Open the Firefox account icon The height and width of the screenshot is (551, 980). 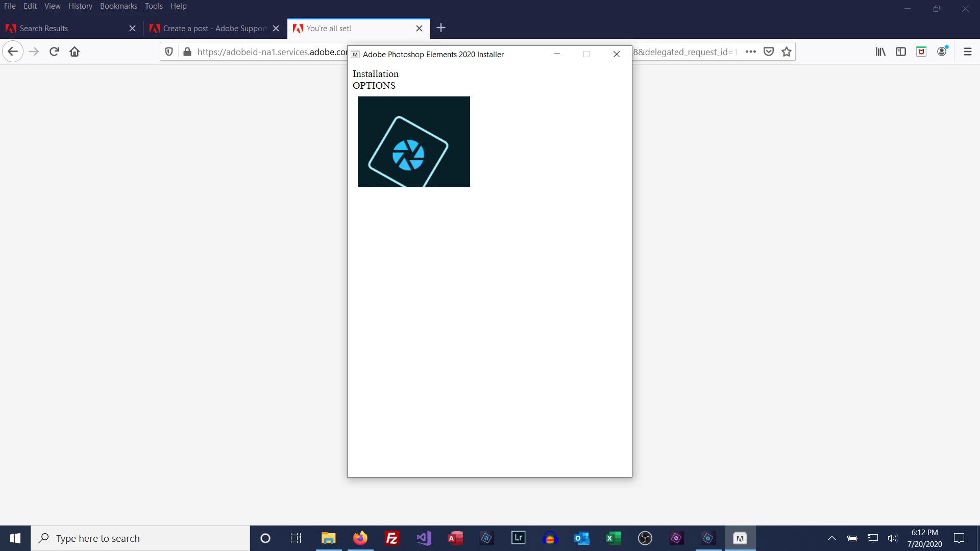pos(942,52)
